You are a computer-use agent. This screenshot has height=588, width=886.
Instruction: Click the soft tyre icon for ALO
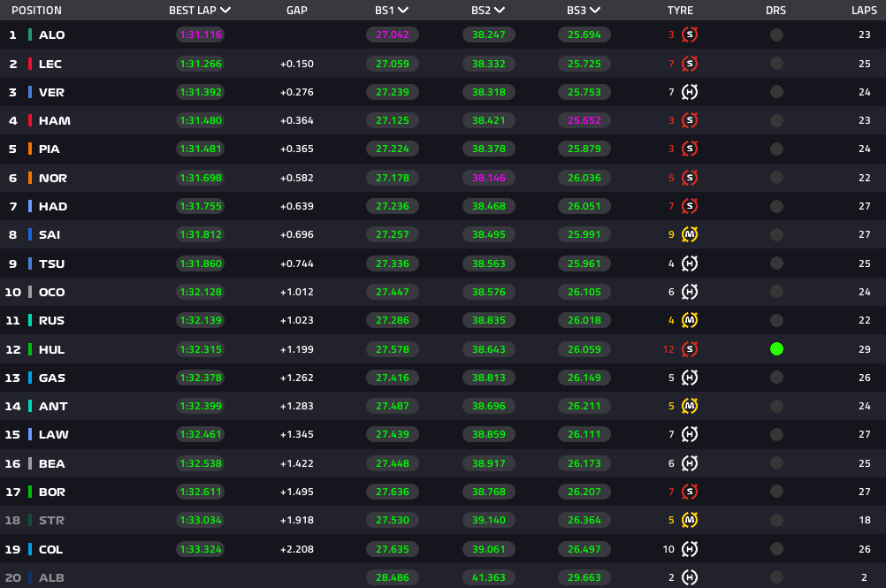[x=690, y=35]
